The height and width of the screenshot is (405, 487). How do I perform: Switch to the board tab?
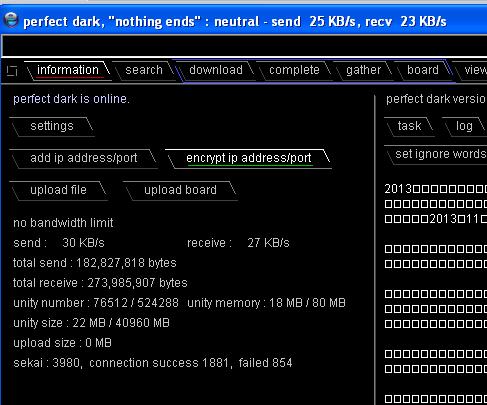click(423, 70)
